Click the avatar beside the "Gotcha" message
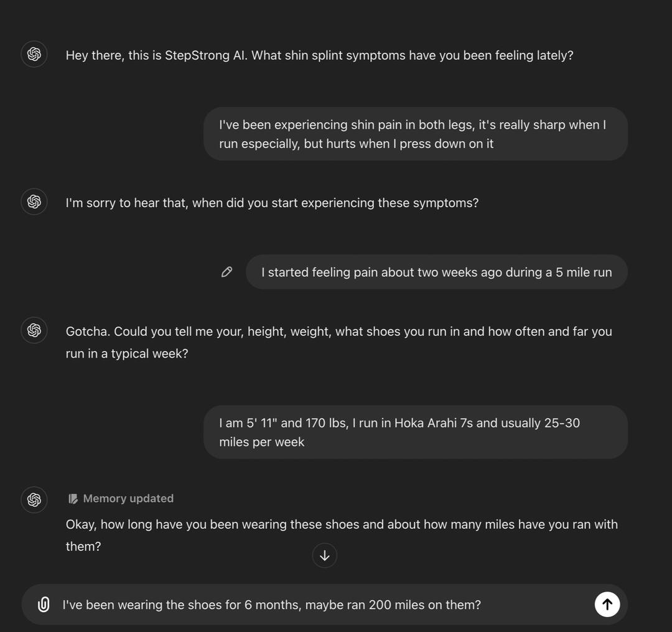672x632 pixels. (34, 330)
